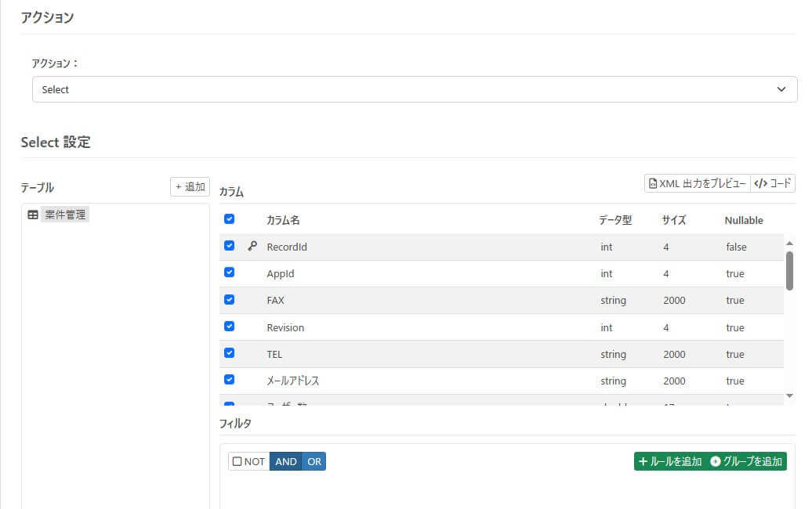Screen dimensions: 812x509
Task: Open XML 出力をプレビュー
Action: (697, 184)
